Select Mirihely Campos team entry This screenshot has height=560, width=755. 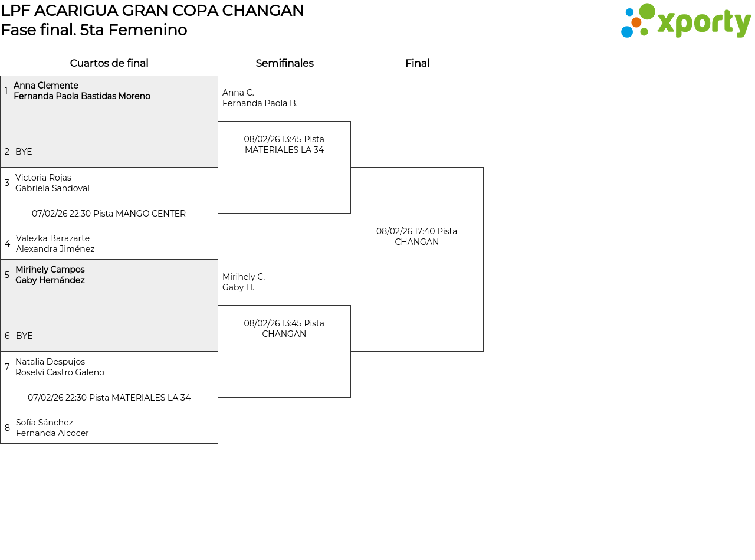coord(50,275)
